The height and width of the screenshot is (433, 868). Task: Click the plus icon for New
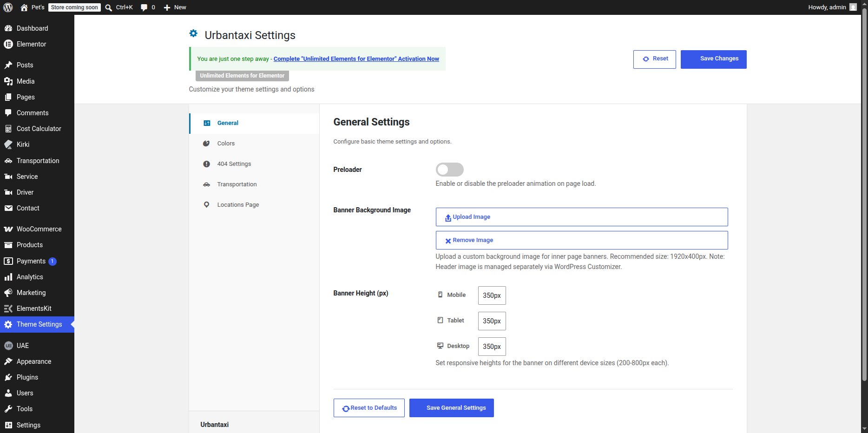coord(167,7)
